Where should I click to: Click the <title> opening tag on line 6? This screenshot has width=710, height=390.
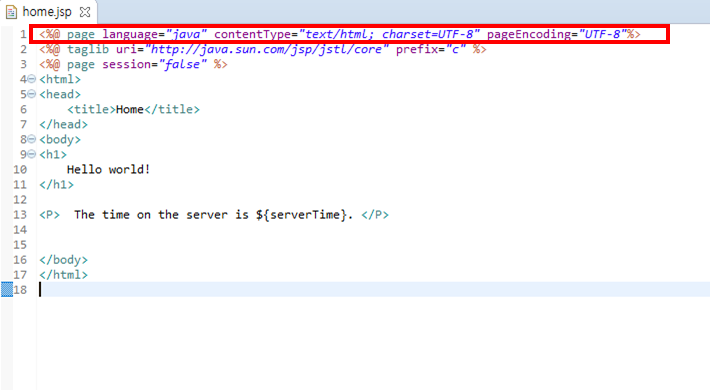pos(91,109)
